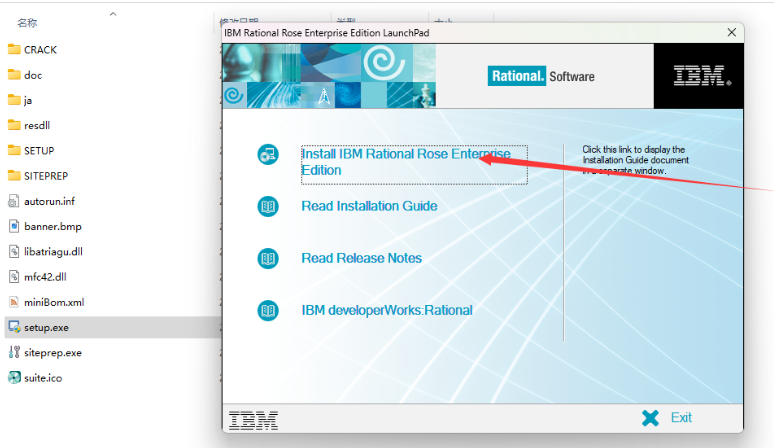Click the banner.bmp image file icon
This screenshot has width=774, height=448.
[x=14, y=226]
